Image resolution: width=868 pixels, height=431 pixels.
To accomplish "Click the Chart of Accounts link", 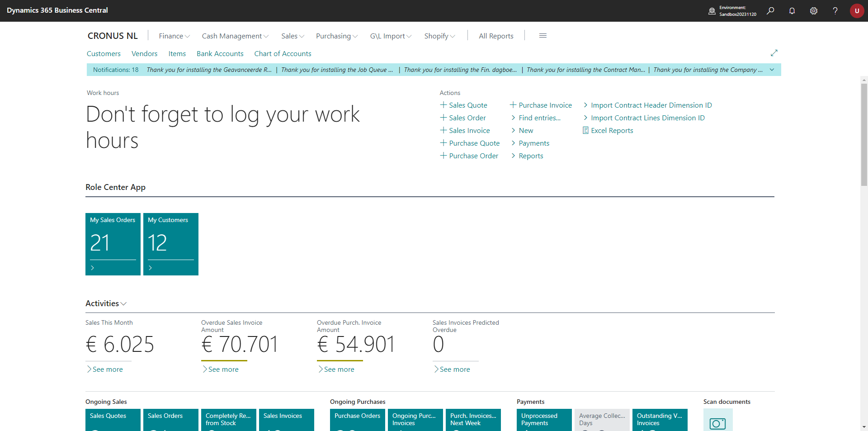I will click(x=283, y=54).
